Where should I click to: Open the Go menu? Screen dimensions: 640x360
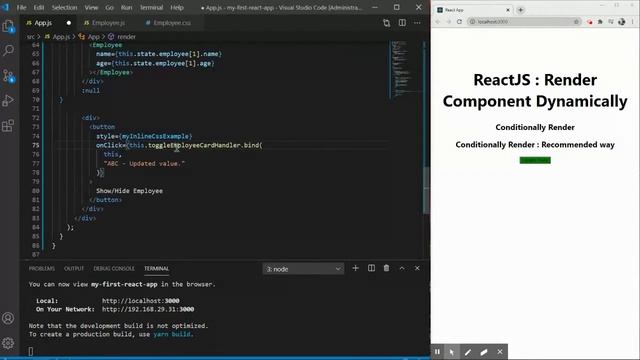[109, 7]
